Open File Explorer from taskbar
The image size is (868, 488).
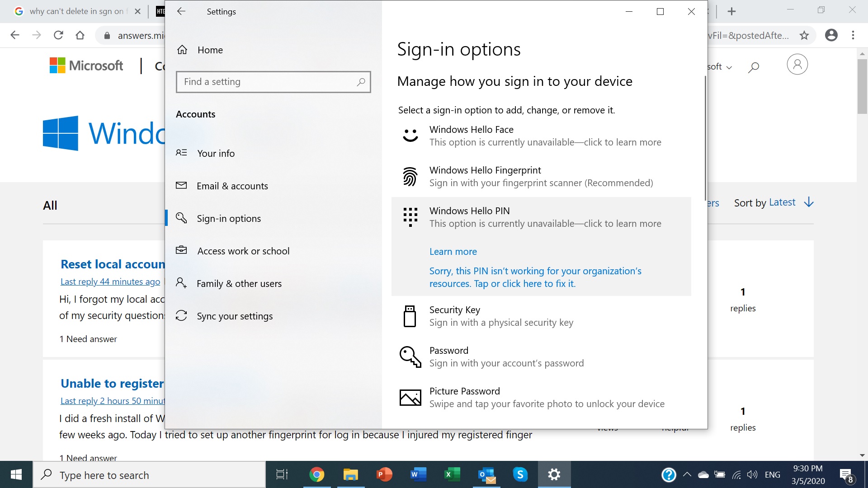[x=350, y=474]
